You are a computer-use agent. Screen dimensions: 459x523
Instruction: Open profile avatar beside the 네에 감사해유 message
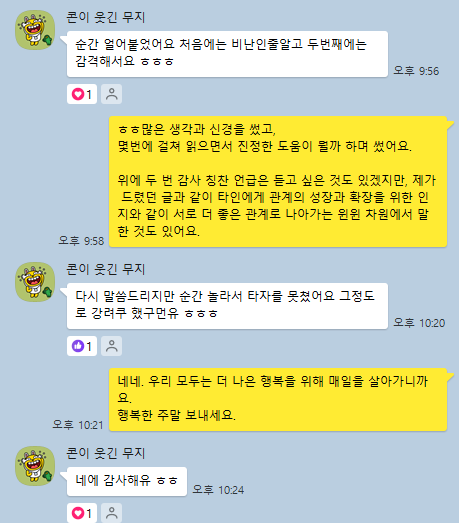click(35, 466)
